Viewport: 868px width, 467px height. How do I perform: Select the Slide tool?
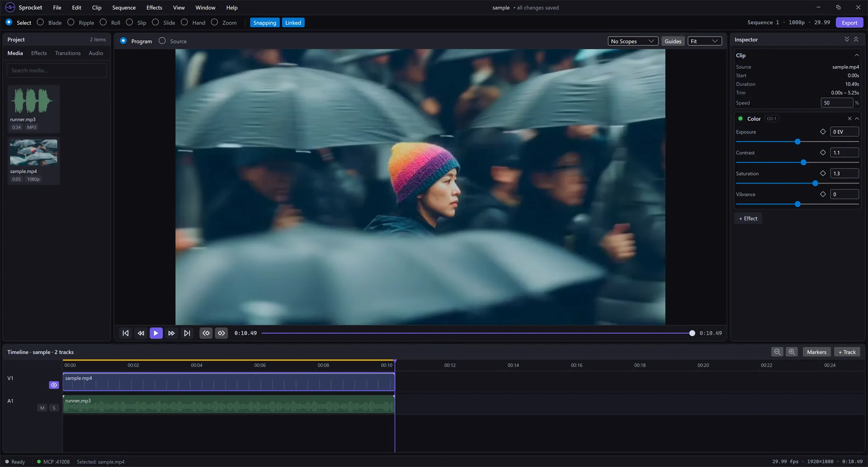164,23
